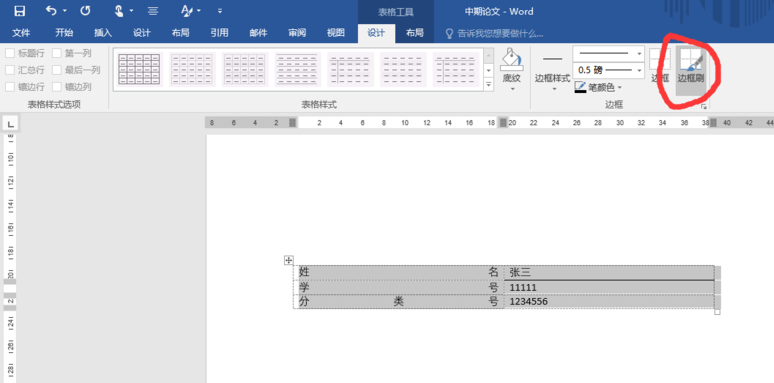The image size is (774, 383).
Task: Select the first grid table style thumbnail
Action: pos(140,69)
